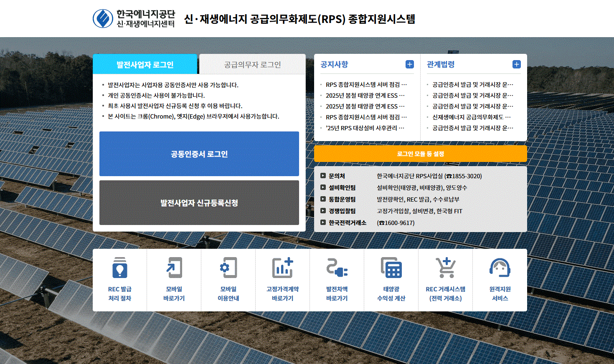The image size is (614, 364).
Task: Open the 발전차액 바로가기 plug icon
Action: tap(337, 268)
